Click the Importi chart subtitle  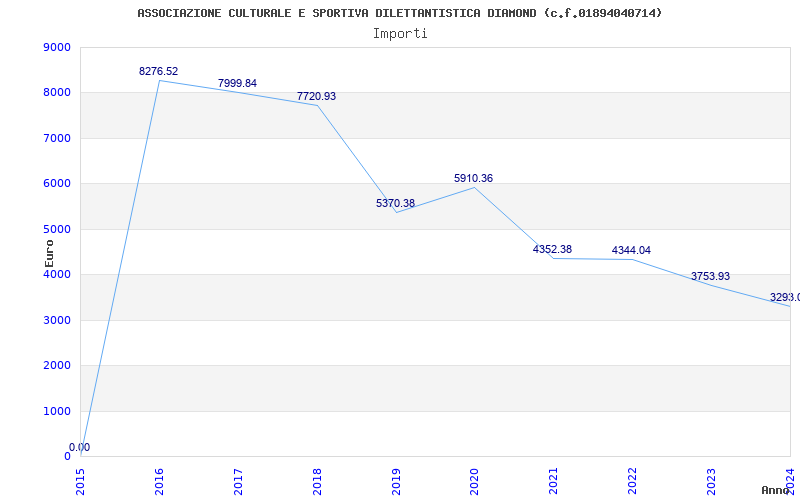(x=400, y=34)
